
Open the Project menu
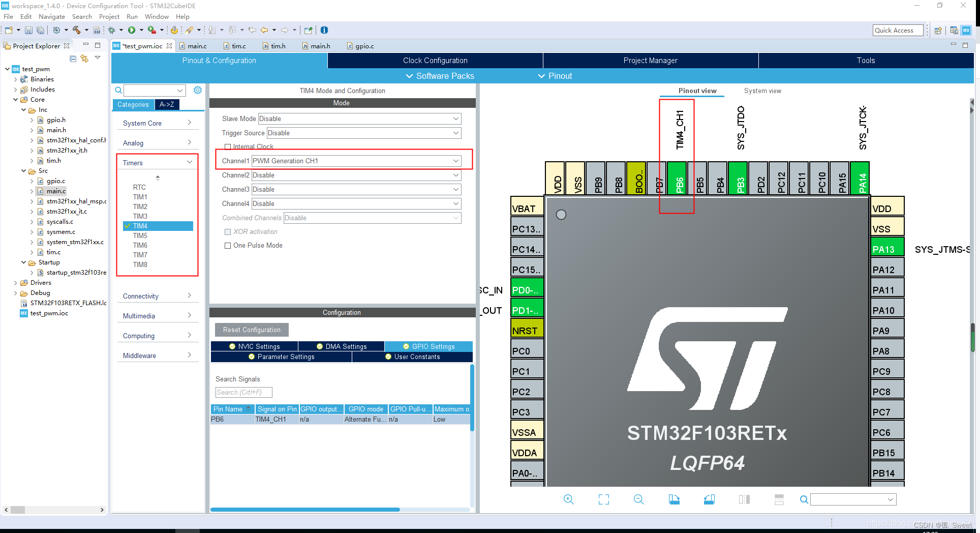coord(109,16)
